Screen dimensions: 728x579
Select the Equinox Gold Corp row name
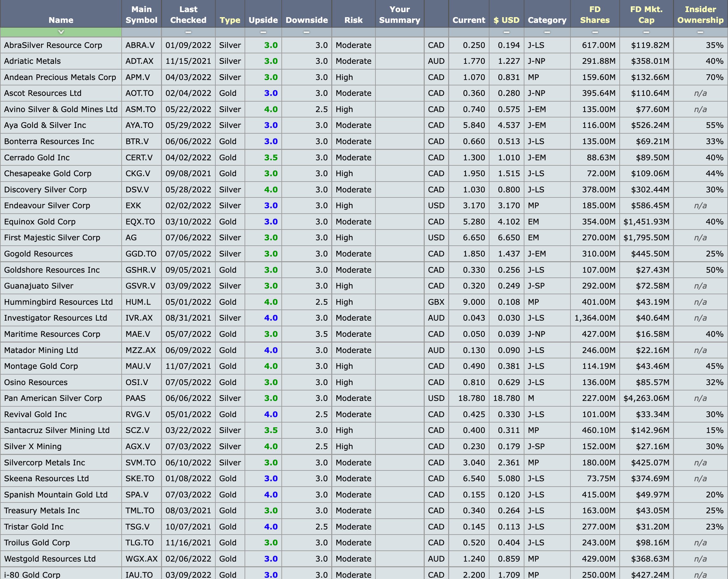click(40, 222)
